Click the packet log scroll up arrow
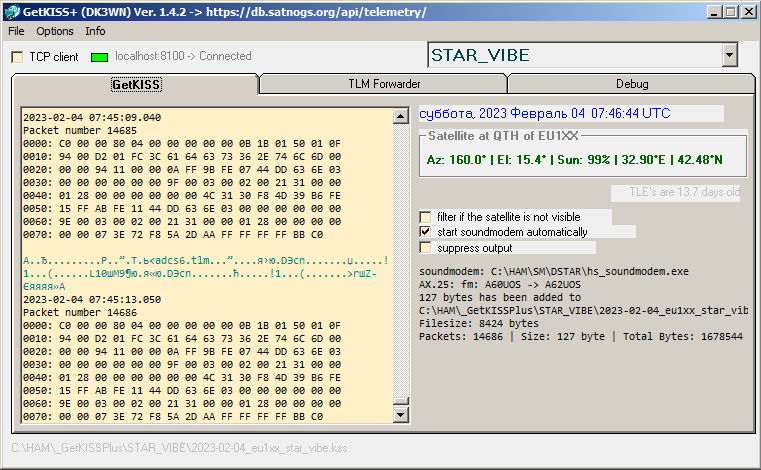 click(400, 116)
